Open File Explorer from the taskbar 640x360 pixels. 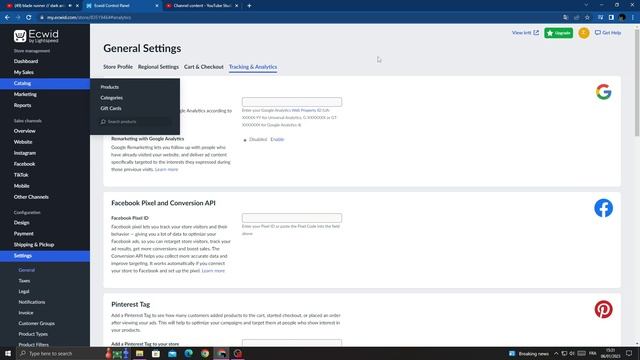[140, 353]
